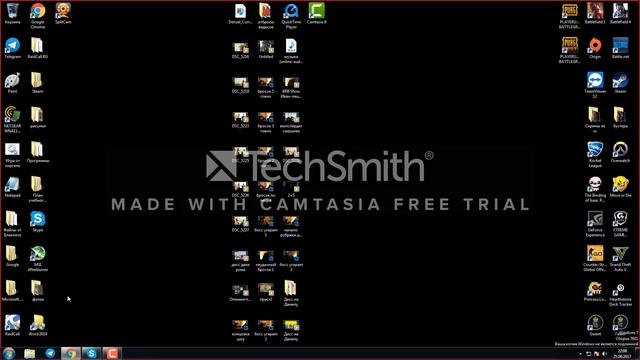Open File Explorer from the taskbar
This screenshot has height=360, width=640.
click(29, 353)
